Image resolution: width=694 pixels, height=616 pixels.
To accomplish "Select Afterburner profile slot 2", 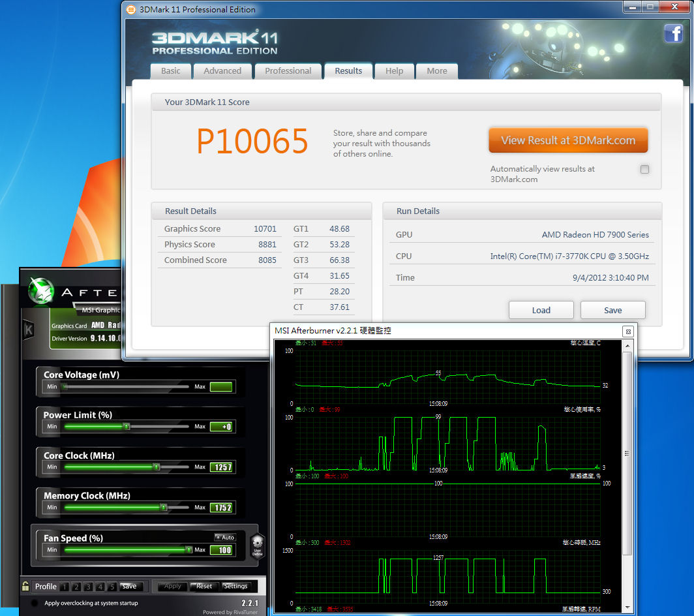I will click(76, 587).
